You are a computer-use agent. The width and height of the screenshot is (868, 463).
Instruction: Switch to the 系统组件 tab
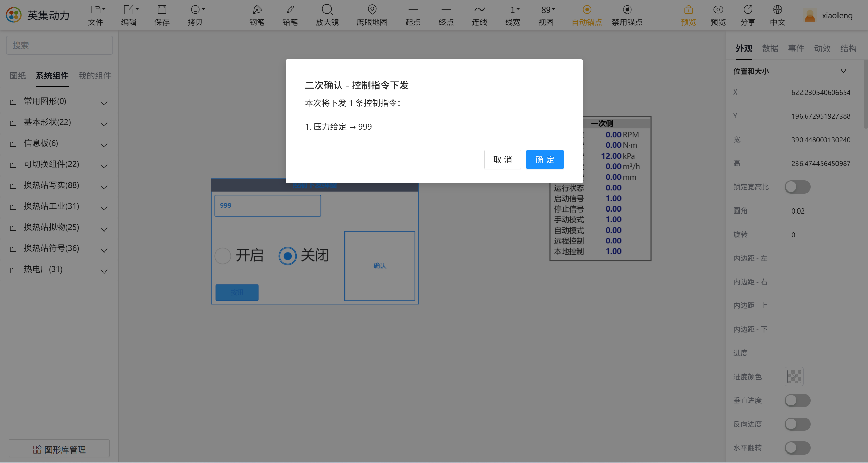coord(52,76)
